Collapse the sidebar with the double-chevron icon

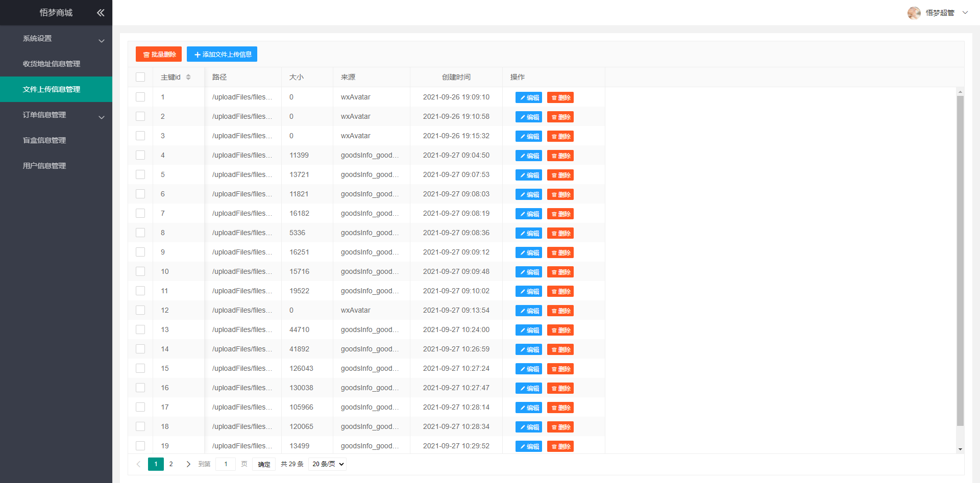click(x=101, y=13)
